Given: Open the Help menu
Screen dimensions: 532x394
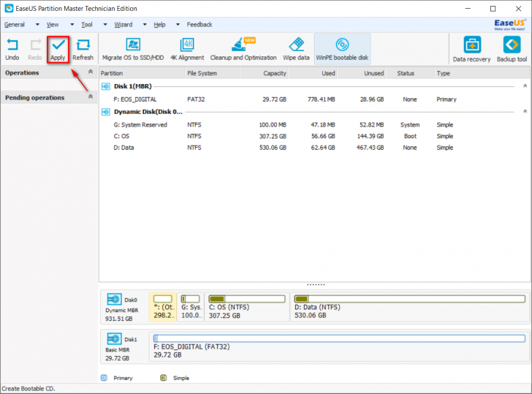Looking at the screenshot, I should (x=159, y=24).
